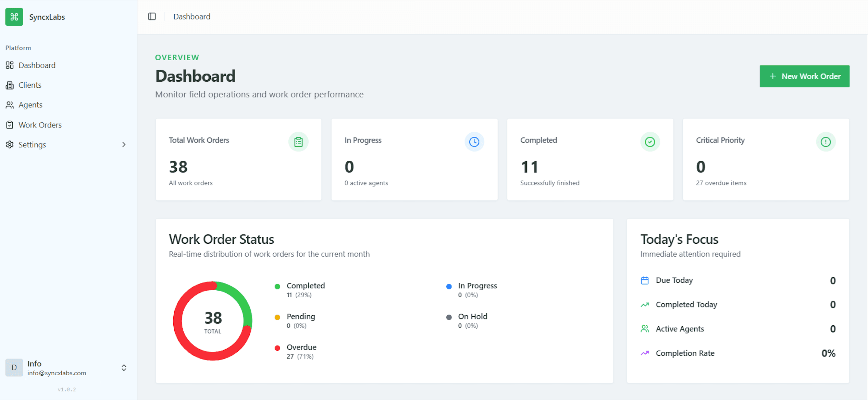
Task: Click the Settings gear icon
Action: pyautogui.click(x=10, y=144)
